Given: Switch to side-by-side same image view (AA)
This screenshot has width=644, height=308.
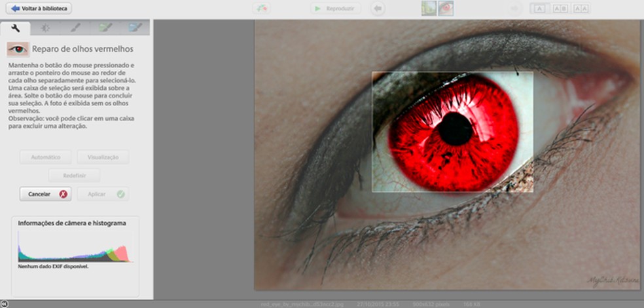Looking at the screenshot, I should coord(581,9).
